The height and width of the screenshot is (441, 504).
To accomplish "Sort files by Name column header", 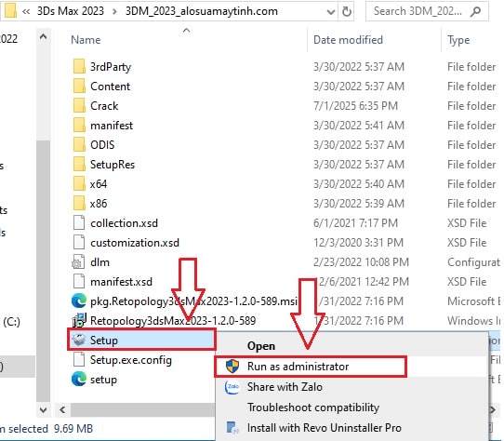I will coord(86,40).
